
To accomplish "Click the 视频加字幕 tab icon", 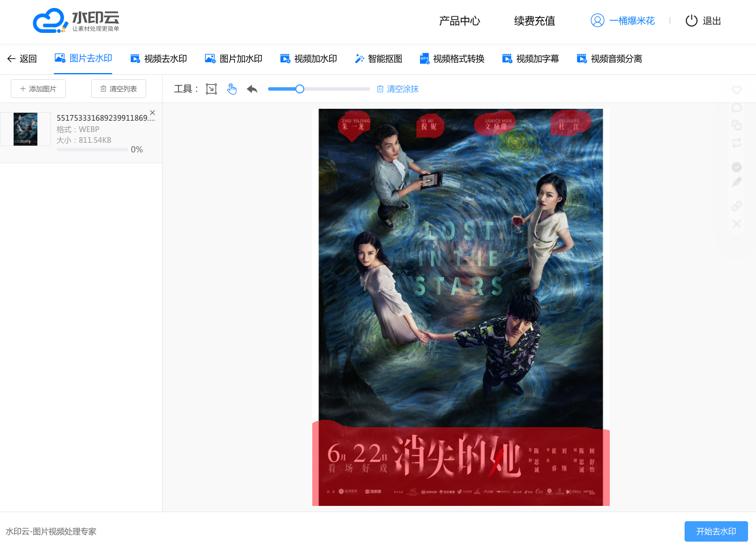I will [507, 58].
